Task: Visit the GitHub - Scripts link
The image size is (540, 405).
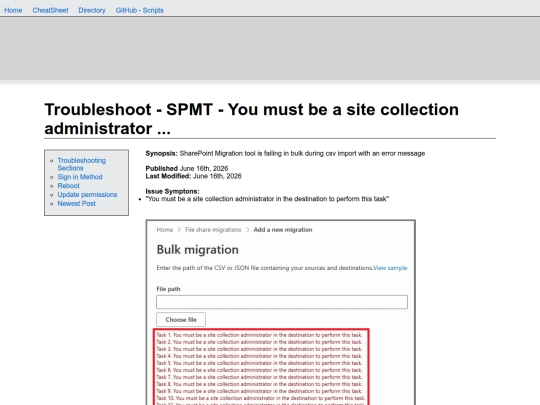Action: (x=139, y=10)
